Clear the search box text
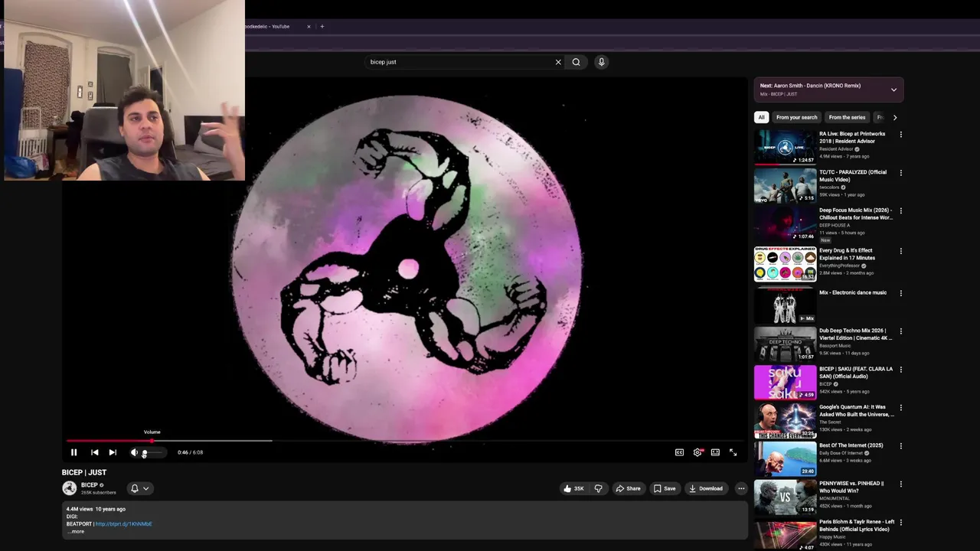 point(558,62)
